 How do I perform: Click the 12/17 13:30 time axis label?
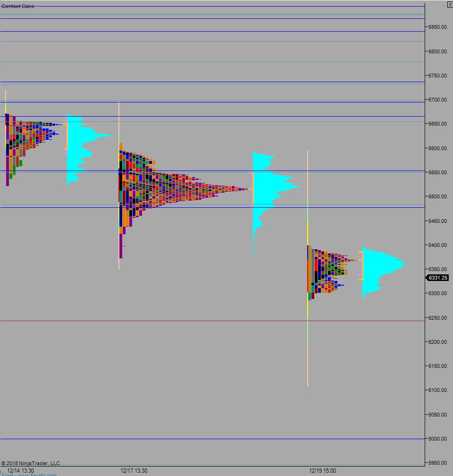[134, 471]
